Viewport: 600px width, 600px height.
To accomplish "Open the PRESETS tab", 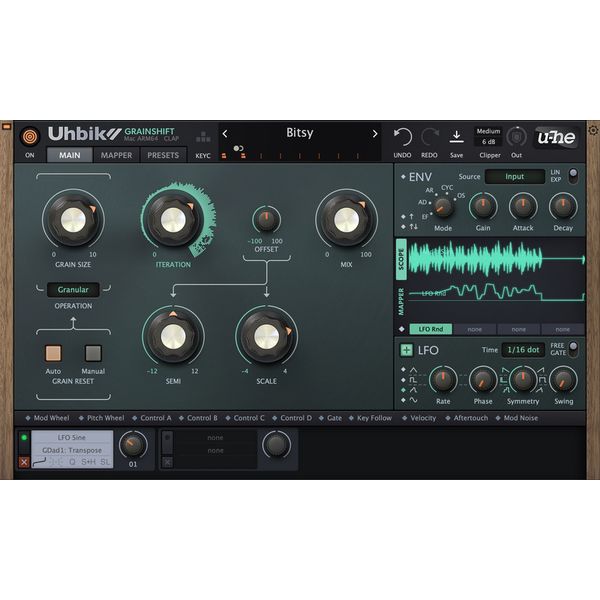I will 162,155.
